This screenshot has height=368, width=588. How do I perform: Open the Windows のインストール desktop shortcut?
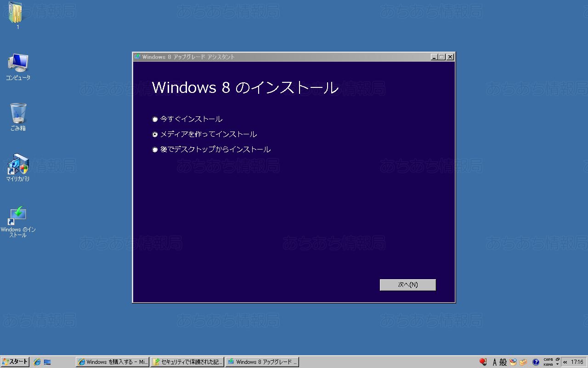click(x=18, y=215)
